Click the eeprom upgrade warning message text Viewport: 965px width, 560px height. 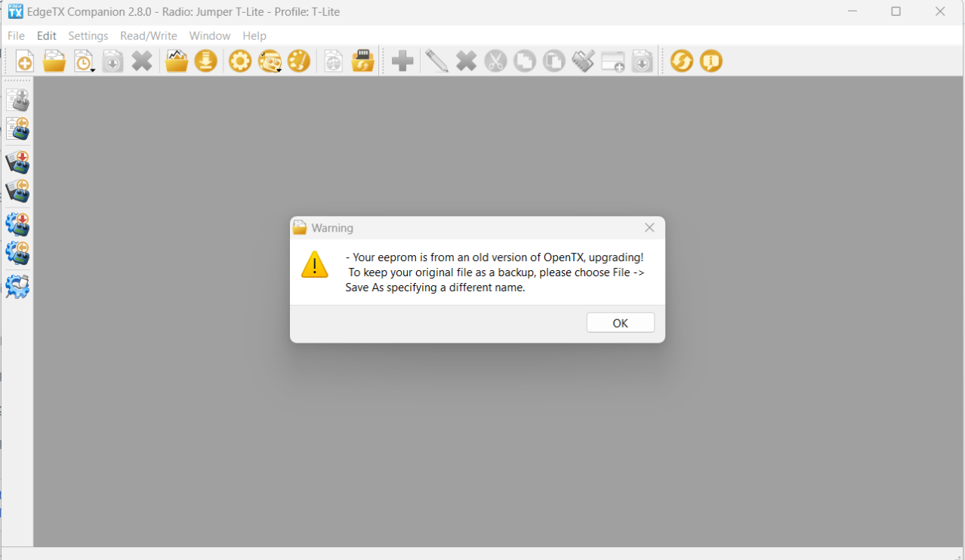coord(495,272)
